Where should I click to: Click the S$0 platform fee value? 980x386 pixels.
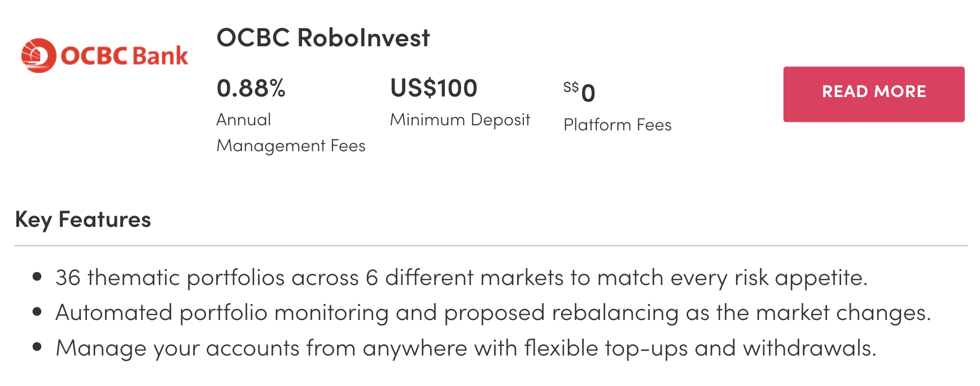point(579,92)
